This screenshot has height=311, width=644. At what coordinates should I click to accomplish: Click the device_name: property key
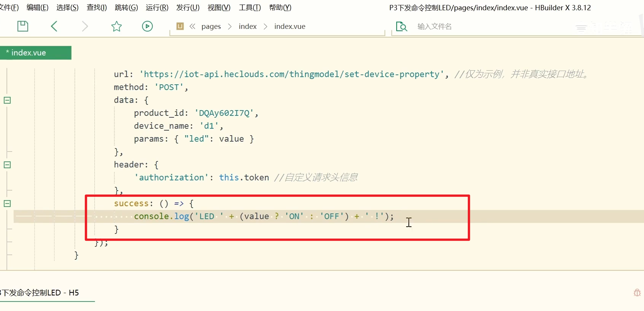pos(163,126)
